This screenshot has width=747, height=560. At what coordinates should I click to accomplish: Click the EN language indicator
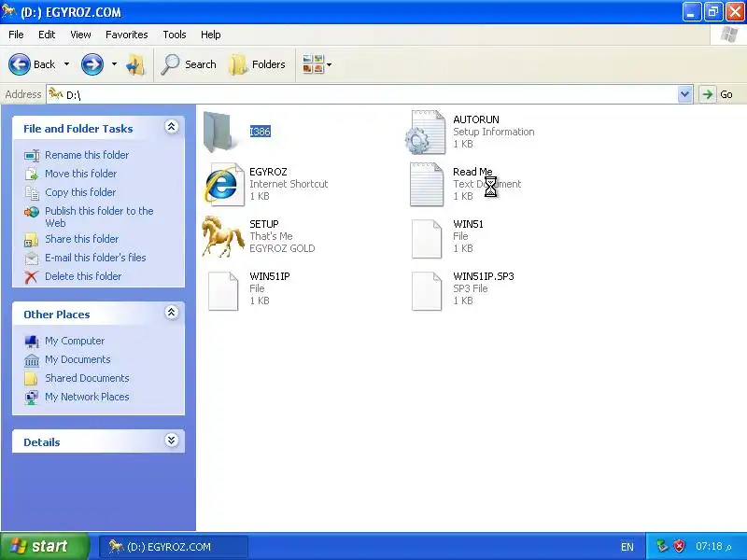point(627,547)
